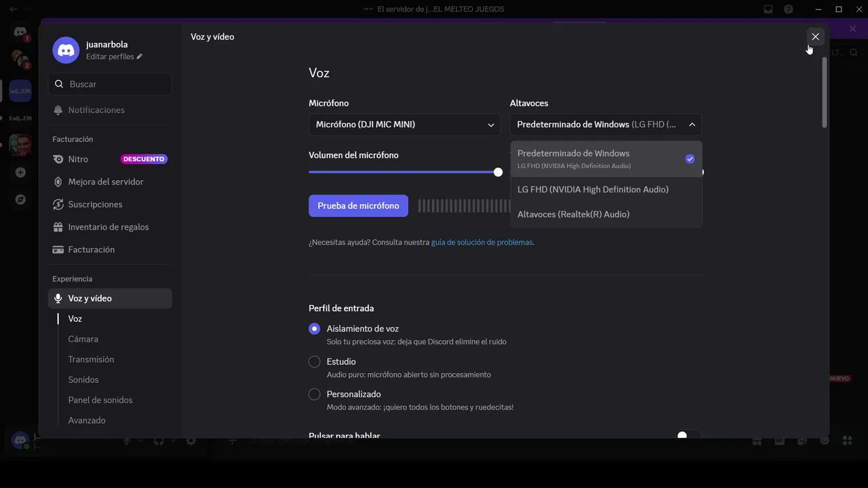868x488 pixels.
Task: Open the guía de solución de problemas link
Action: coord(481,243)
